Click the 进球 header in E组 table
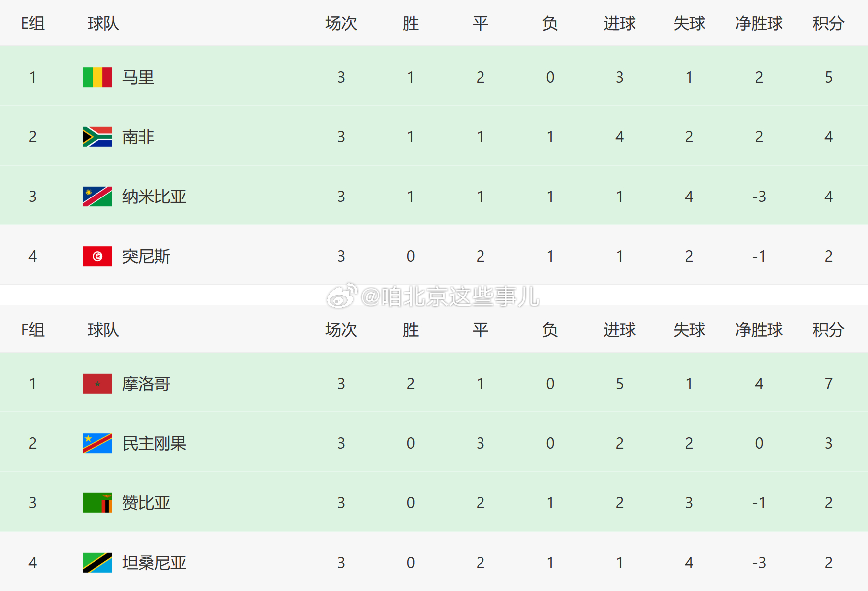 pyautogui.click(x=619, y=23)
